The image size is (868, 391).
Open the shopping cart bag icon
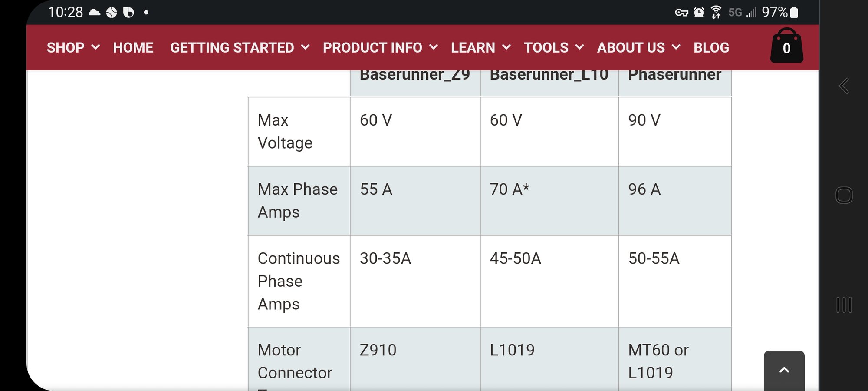click(x=786, y=46)
